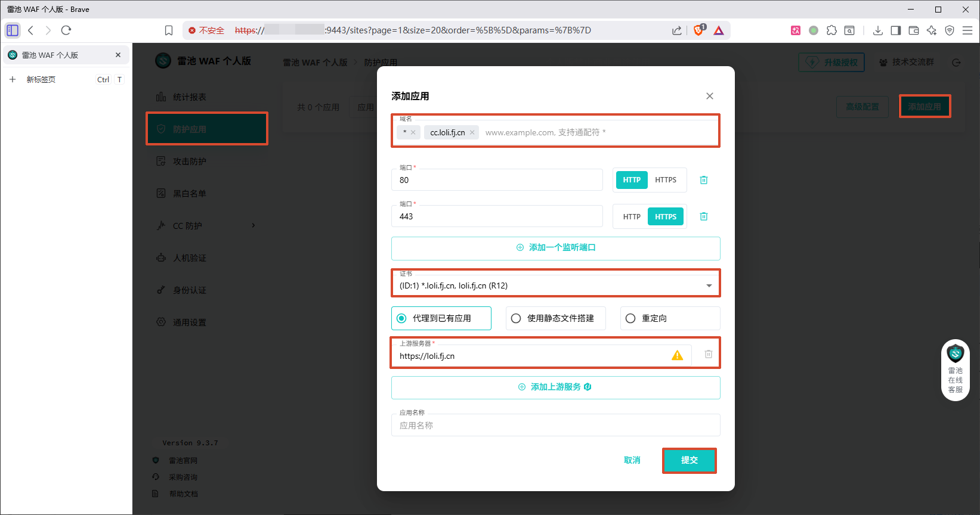Image resolution: width=980 pixels, height=515 pixels.
Task: Click the upstream warning triangle icon
Action: [678, 355]
